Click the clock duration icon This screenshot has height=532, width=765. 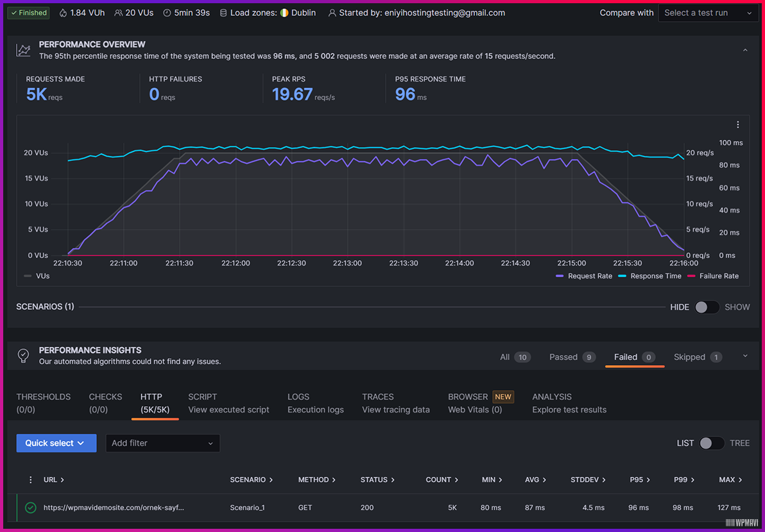point(167,13)
